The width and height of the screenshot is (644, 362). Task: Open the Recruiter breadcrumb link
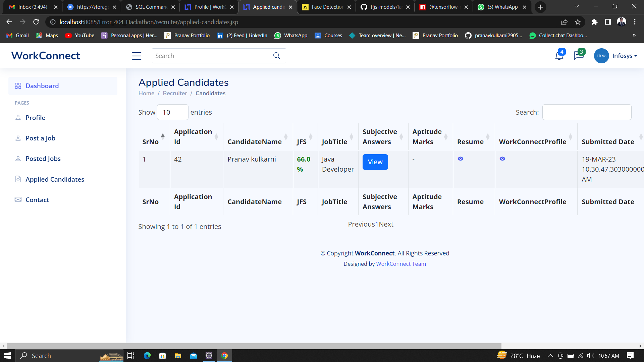pyautogui.click(x=175, y=94)
